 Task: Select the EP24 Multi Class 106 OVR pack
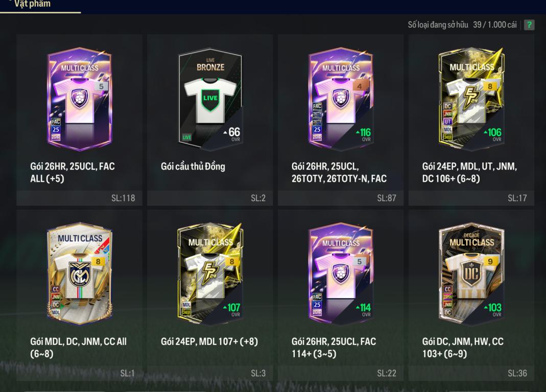[471, 99]
